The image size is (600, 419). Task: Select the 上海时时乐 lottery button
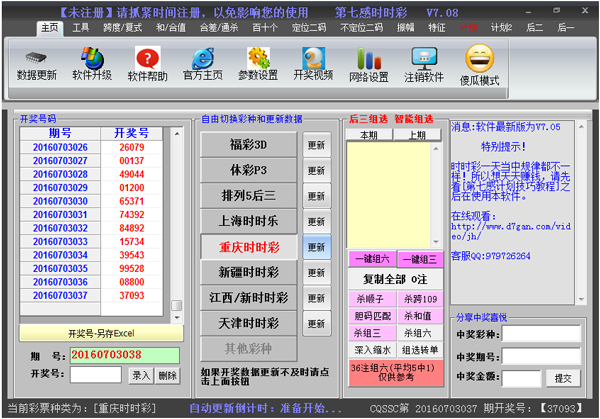click(x=248, y=221)
